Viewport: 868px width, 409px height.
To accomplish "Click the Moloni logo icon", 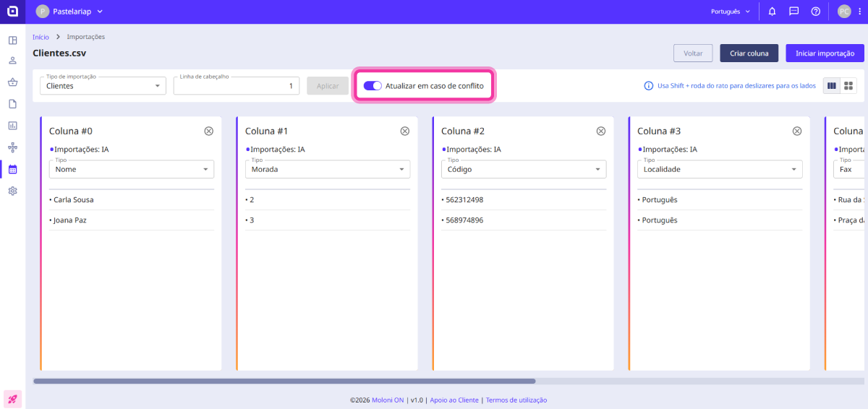I will click(x=12, y=12).
